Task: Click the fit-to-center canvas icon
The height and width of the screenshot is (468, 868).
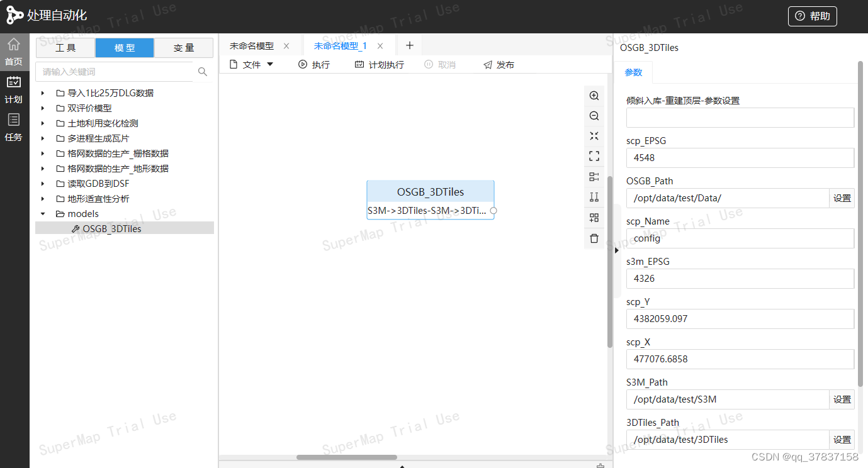Action: [x=594, y=136]
